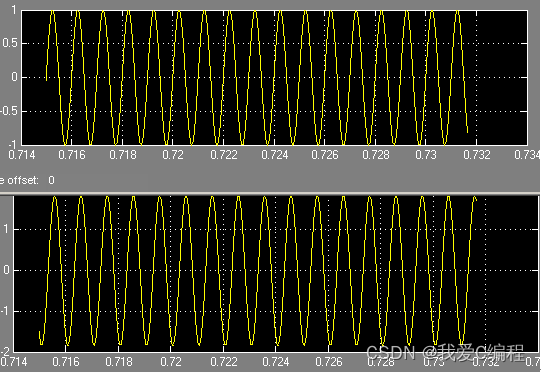The width and height of the screenshot is (541, 372).
Task: Click the 0.714 tick label on top plot
Action: (x=21, y=155)
